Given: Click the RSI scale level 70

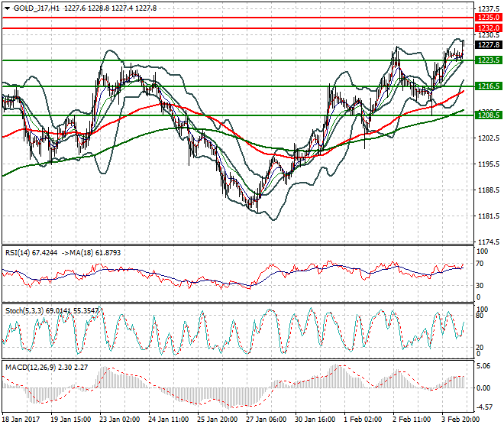Looking at the screenshot, I should 480,264.
